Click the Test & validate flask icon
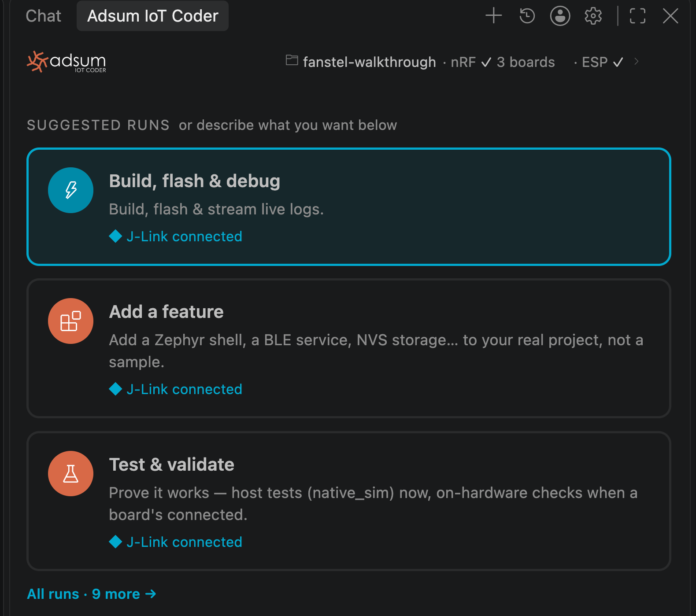The image size is (696, 616). pos(70,474)
